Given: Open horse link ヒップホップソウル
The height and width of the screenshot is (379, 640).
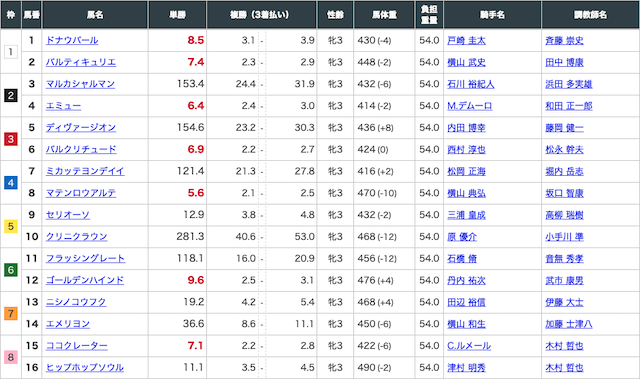Looking at the screenshot, I should (85, 368).
